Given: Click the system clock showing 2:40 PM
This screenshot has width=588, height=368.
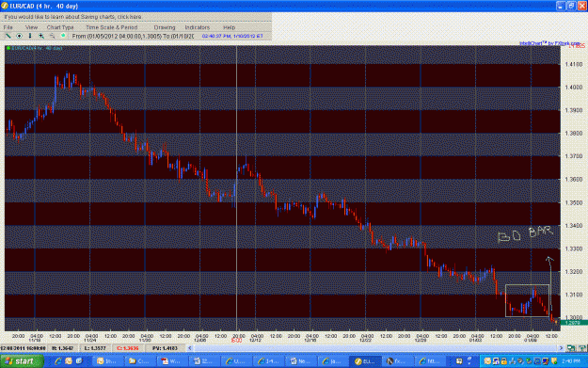Looking at the screenshot, I should [571, 361].
